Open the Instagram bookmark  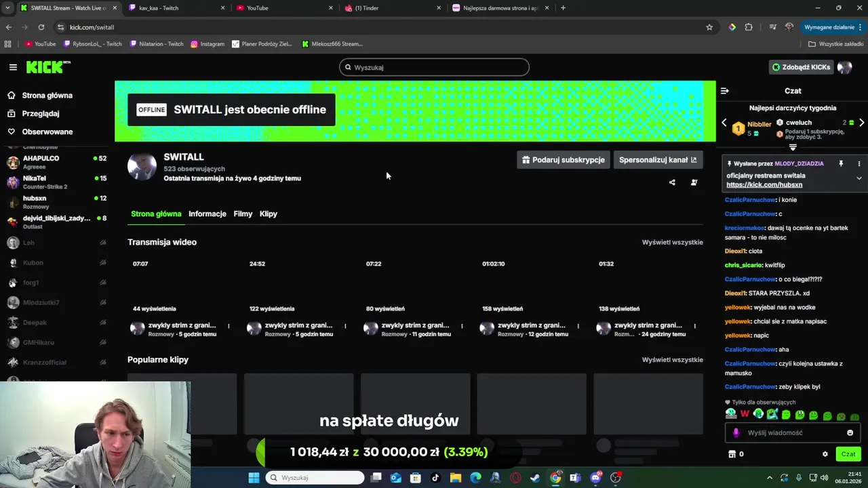(208, 44)
